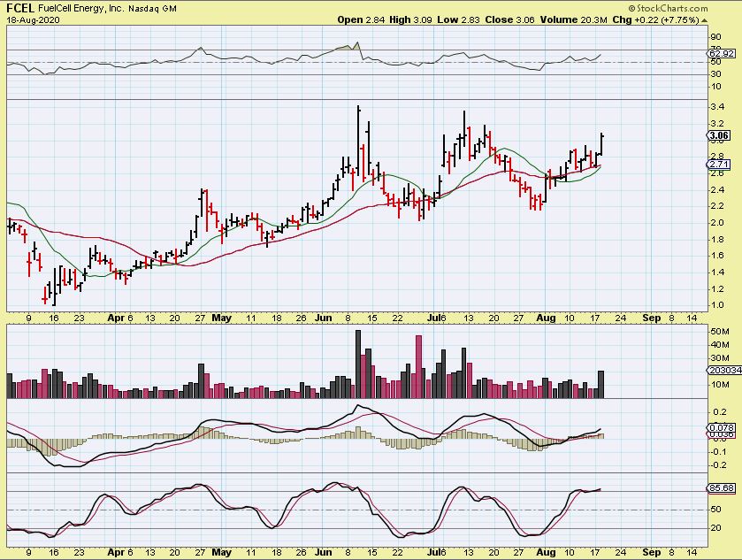Click the last price tag 3.06 on price axis
The width and height of the screenshot is (742, 560).
pyautogui.click(x=720, y=135)
